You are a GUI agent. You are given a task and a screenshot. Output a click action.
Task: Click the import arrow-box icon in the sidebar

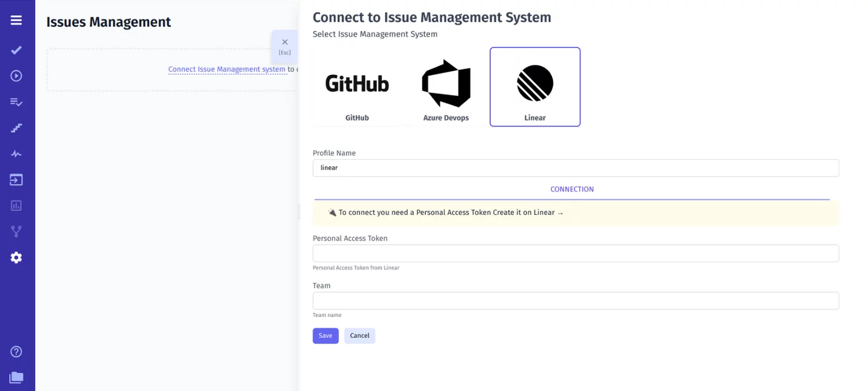tap(16, 180)
